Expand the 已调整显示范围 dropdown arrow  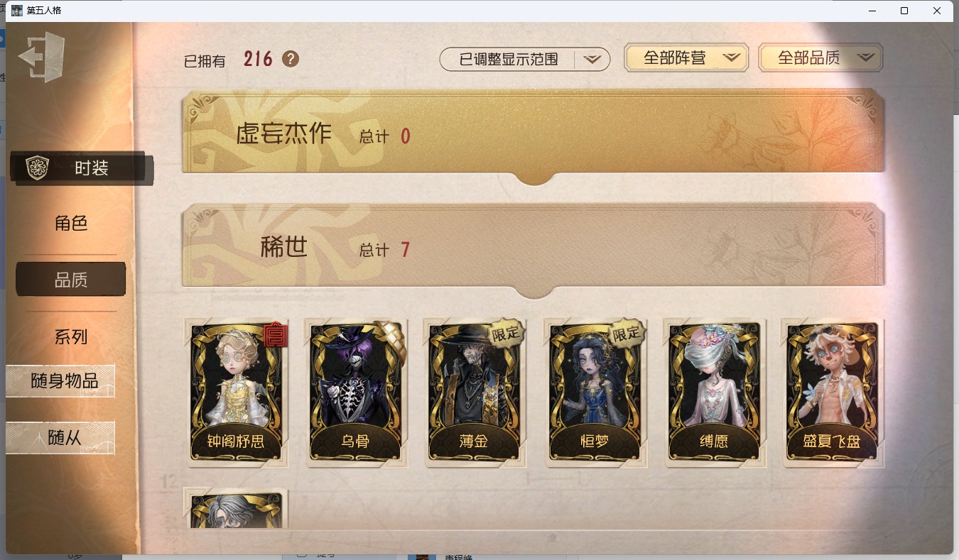click(x=592, y=60)
